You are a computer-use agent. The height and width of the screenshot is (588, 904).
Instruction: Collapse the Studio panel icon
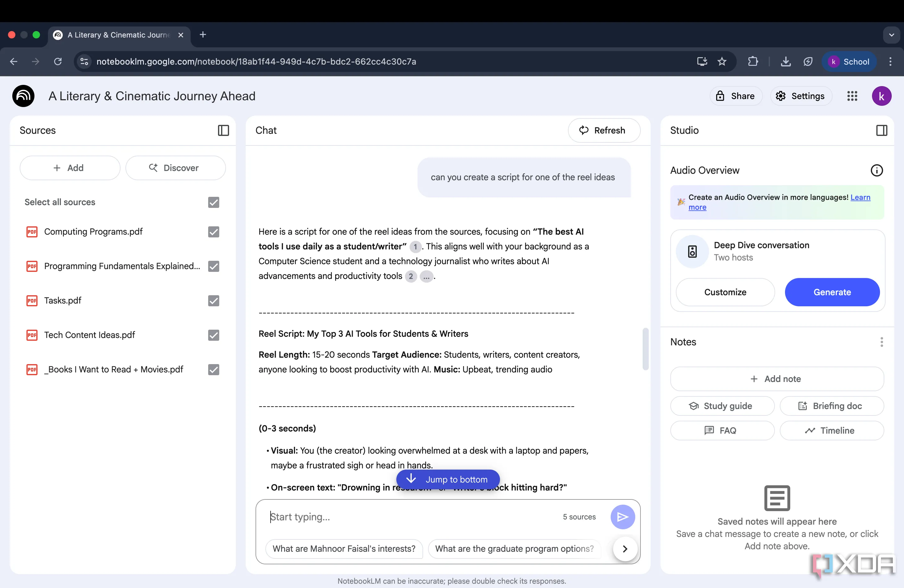point(881,130)
